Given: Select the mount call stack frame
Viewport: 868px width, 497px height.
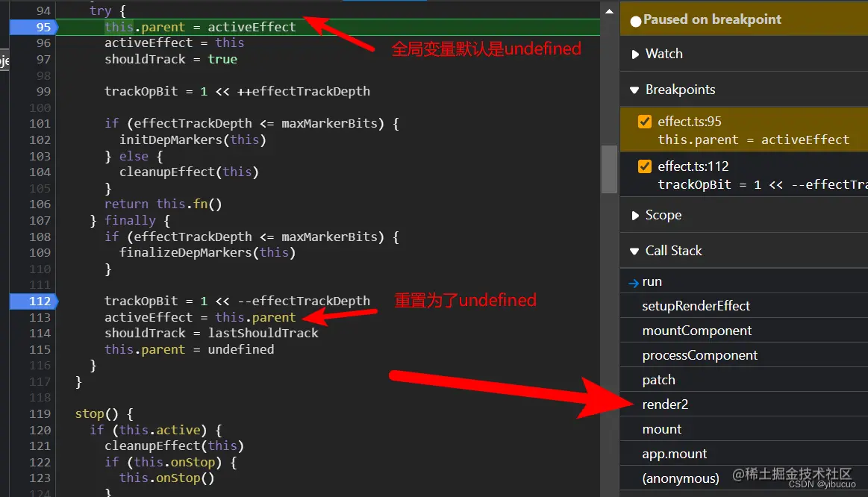Looking at the screenshot, I should (x=744, y=430).
